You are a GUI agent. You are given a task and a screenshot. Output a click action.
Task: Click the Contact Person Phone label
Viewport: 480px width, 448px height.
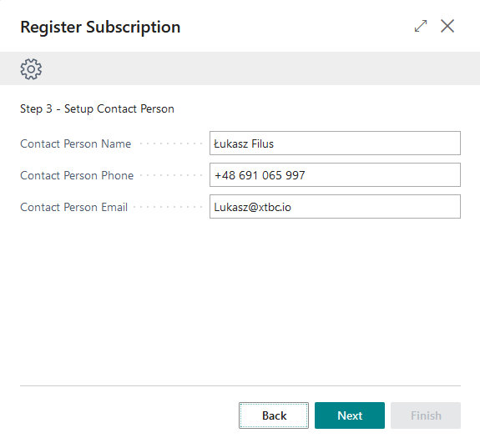[77, 175]
